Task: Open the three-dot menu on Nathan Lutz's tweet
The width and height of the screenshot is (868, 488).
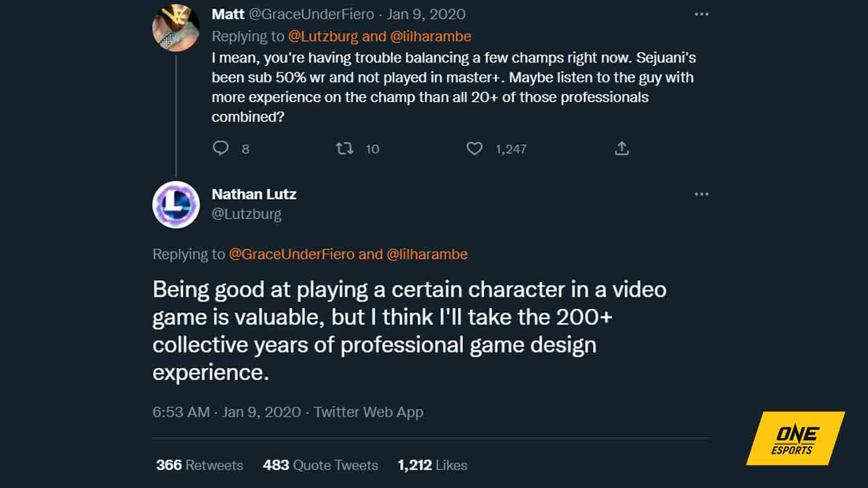Action: click(701, 194)
